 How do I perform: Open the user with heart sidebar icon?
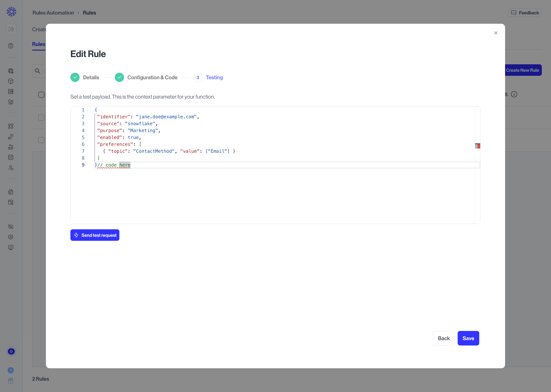[x=11, y=168]
